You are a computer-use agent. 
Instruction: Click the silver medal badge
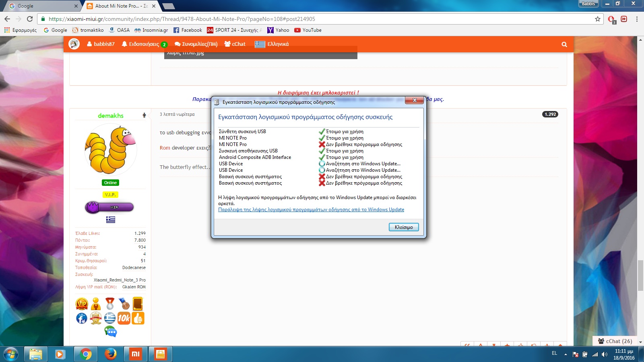[x=110, y=304]
